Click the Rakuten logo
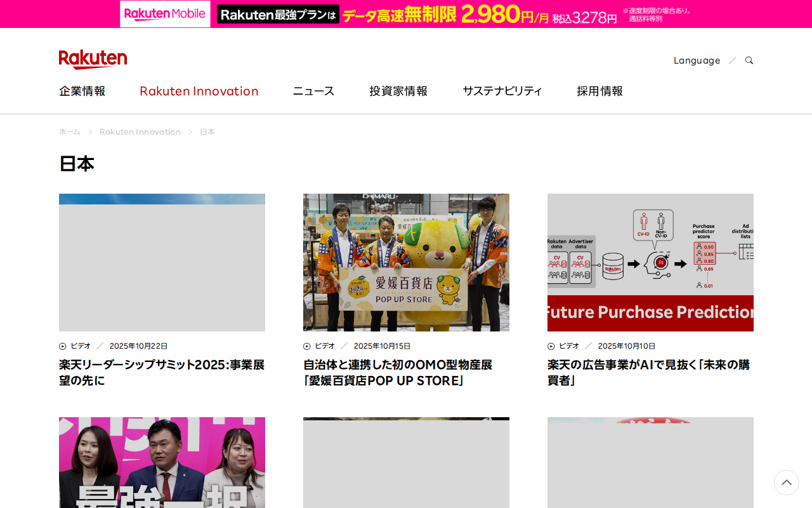Screen dimensions: 812x508 point(93,59)
